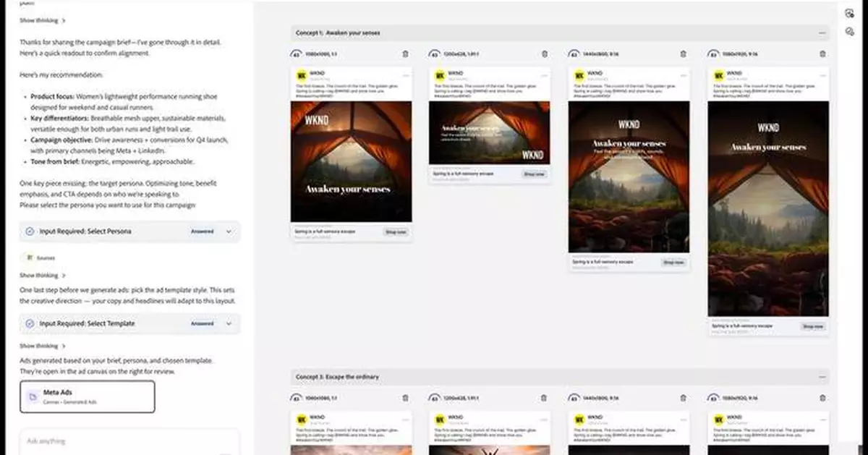Open the Meta Ads generated canvas card

point(87,396)
